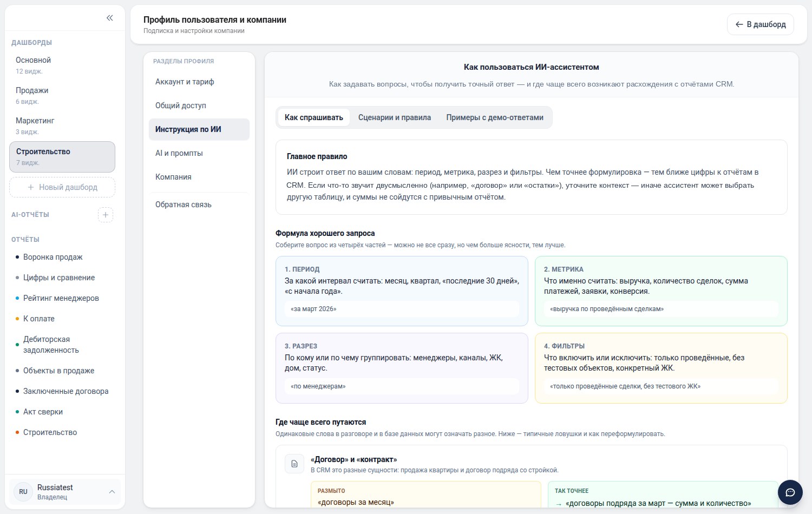The image size is (812, 514).
Task: Open the Дебиторская задолженность report
Action: point(62,345)
